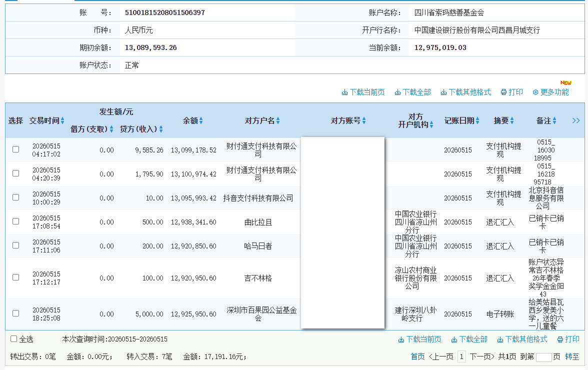This screenshot has height=370, width=588.
Task: Select the 17:12:17 transaction checkbox
Action: click(16, 277)
